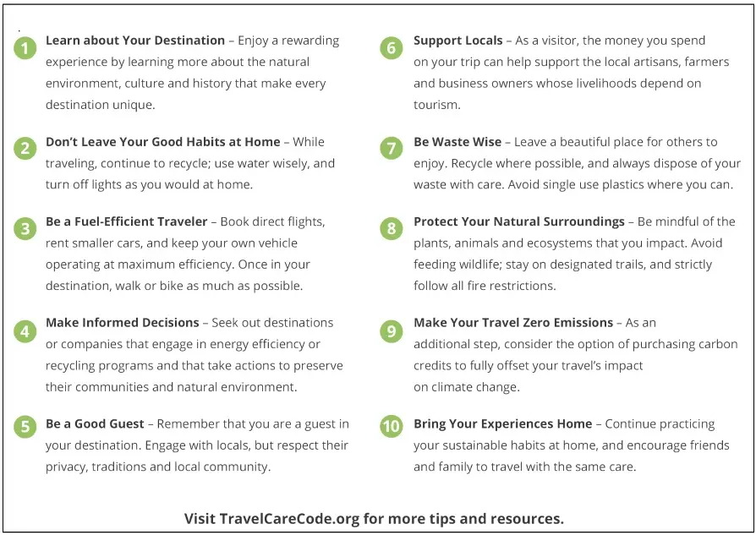Select the green number 5 badge

click(25, 426)
